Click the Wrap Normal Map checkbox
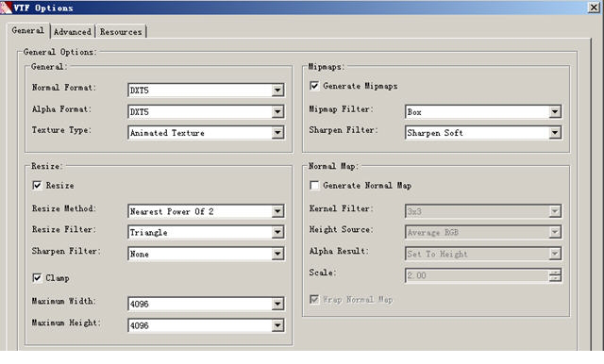 (314, 299)
